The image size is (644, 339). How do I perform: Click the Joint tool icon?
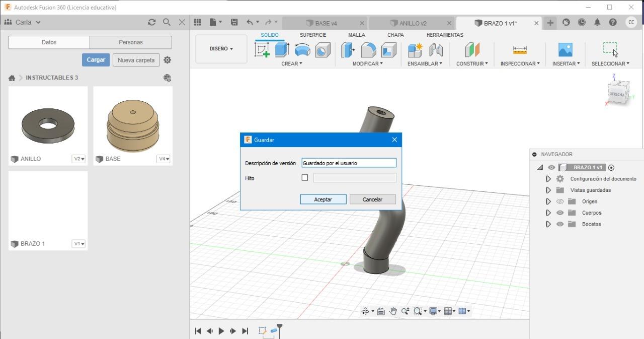coord(436,50)
